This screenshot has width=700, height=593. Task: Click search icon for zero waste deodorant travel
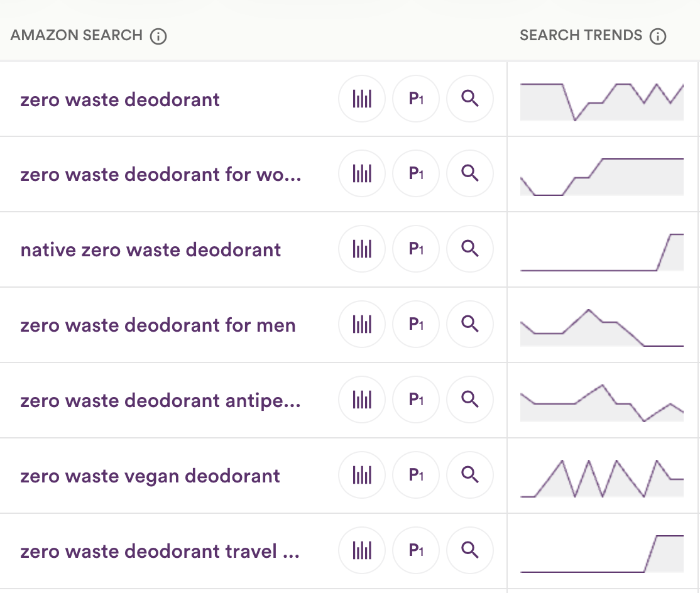point(469,551)
